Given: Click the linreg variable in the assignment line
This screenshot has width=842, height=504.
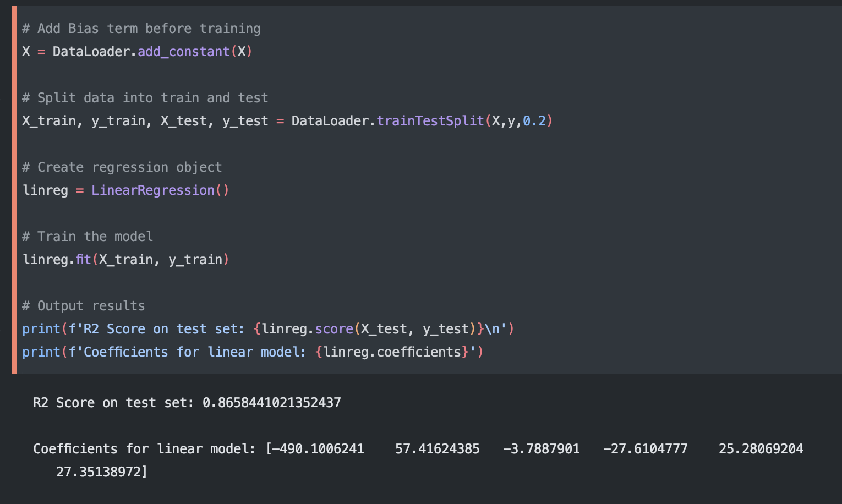Looking at the screenshot, I should tap(46, 190).
